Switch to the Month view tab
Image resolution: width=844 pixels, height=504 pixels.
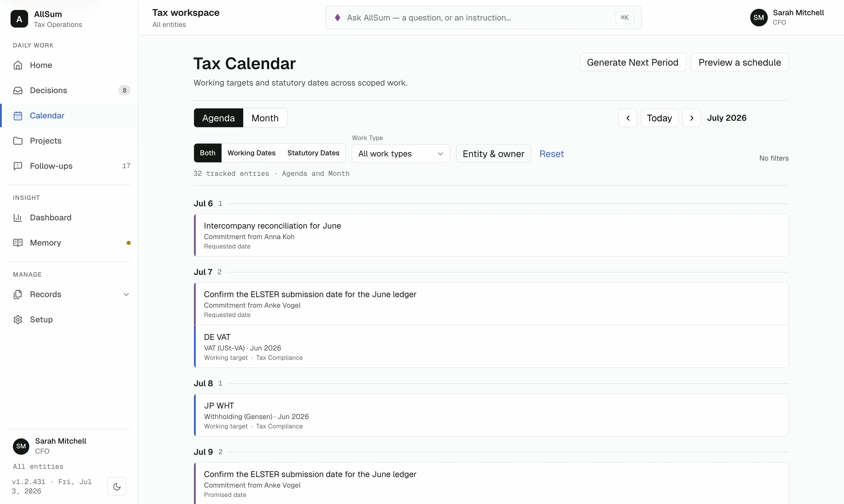(x=265, y=118)
